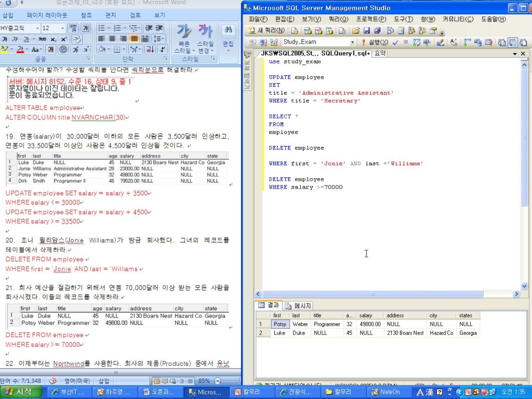532x399 pixels.
Task: Click Windows 시작 Start button
Action: coord(20,392)
